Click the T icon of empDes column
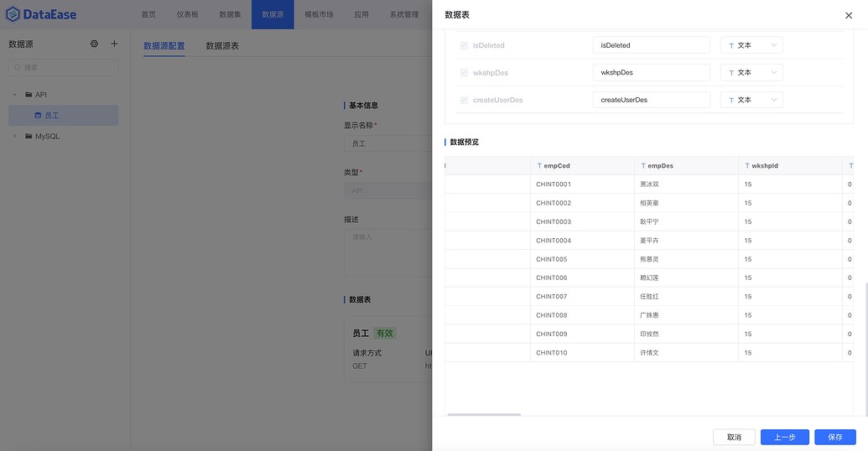The width and height of the screenshot is (868, 451). pos(643,165)
